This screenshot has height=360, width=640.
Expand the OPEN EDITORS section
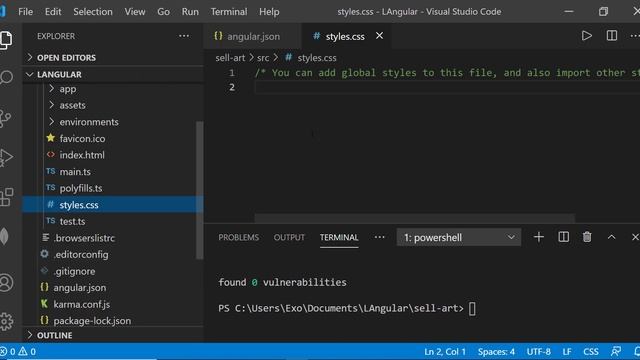[x=113, y=58]
